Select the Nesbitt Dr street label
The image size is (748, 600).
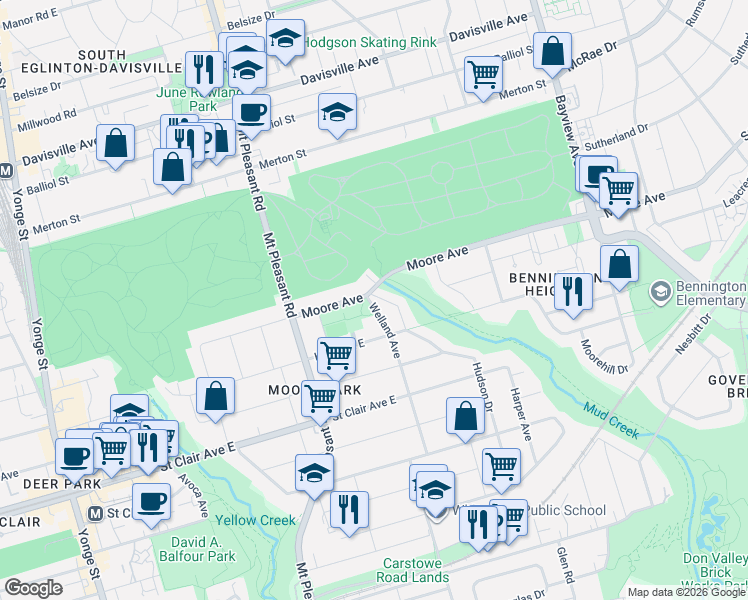tap(693, 334)
